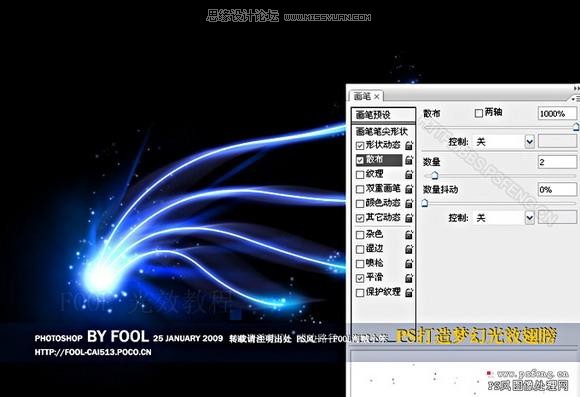Screen dimensions: 580x397
Task: Toggle lock icon next to 颜色动态
Action: click(409, 203)
